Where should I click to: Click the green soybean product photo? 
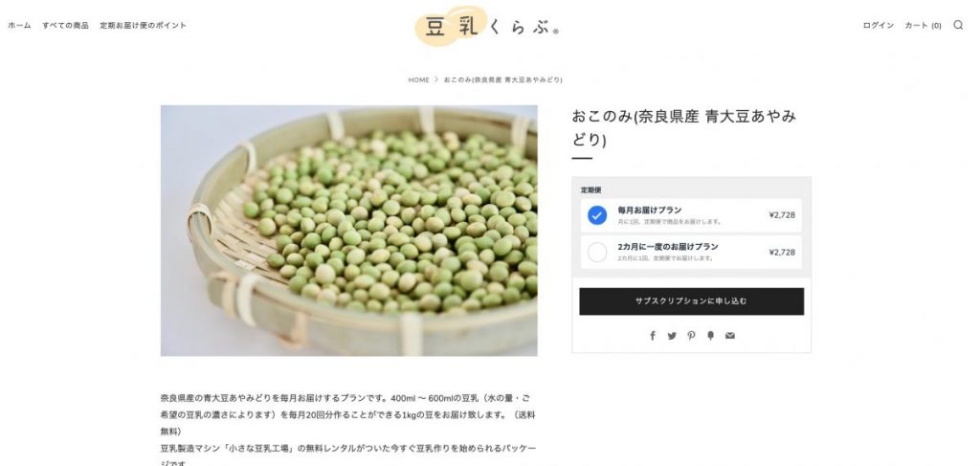click(348, 231)
